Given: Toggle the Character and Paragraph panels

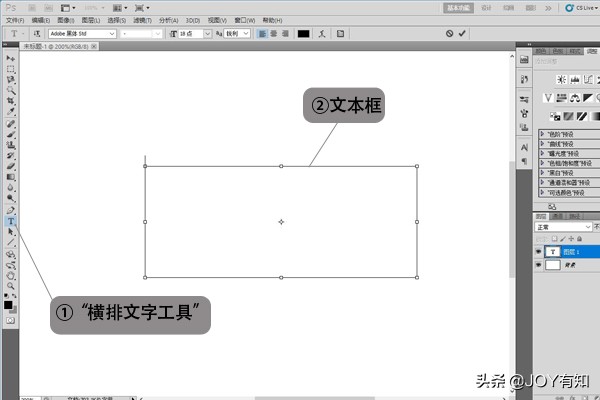Looking at the screenshot, I should coord(340,34).
